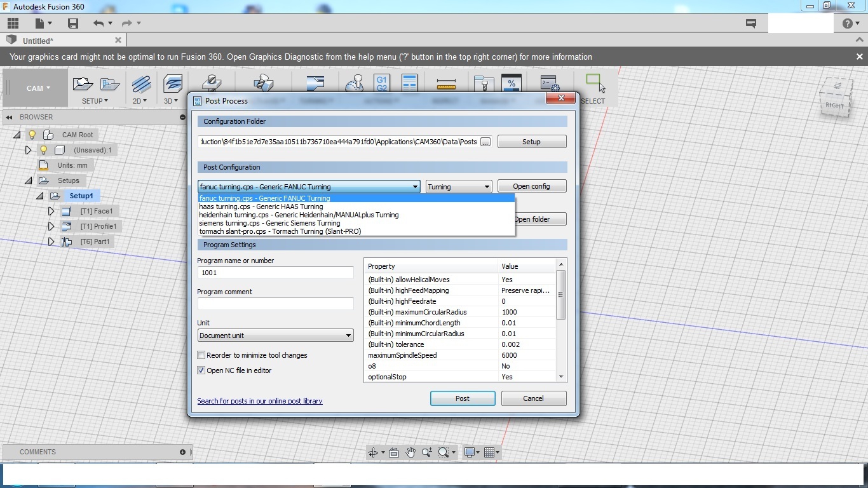This screenshot has height=488, width=868.
Task: Click the Setup button in Configuration Folder
Action: 531,142
